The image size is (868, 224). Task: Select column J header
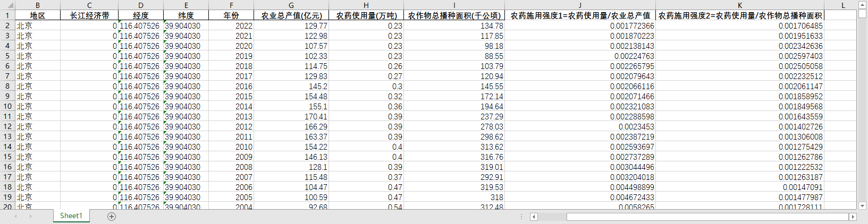[580, 5]
